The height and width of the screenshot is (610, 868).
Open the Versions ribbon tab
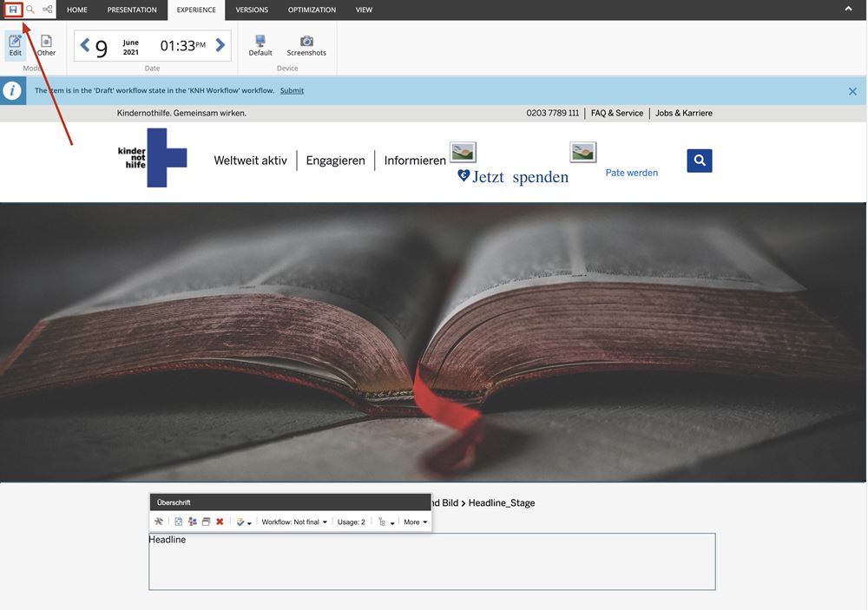pyautogui.click(x=252, y=10)
